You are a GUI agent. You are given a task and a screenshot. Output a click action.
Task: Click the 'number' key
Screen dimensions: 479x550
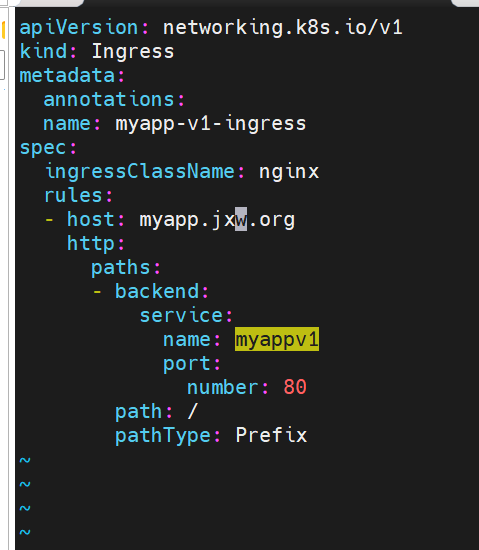pos(222,387)
